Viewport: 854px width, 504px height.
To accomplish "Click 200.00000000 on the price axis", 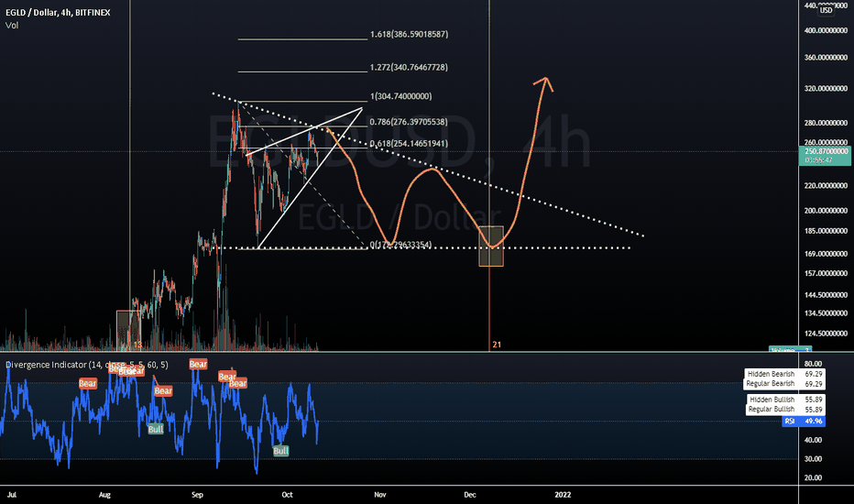I will click(x=826, y=211).
